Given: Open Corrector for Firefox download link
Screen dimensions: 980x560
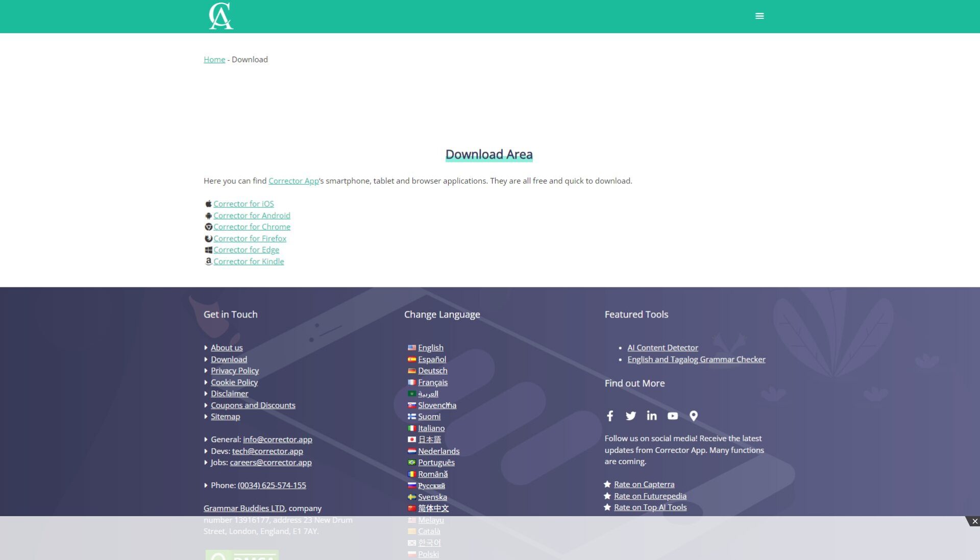Looking at the screenshot, I should pos(250,238).
